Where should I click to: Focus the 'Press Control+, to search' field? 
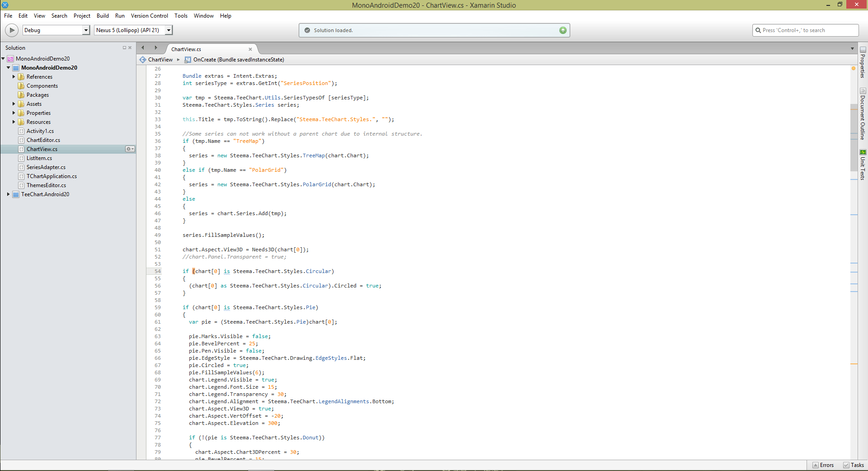(805, 30)
